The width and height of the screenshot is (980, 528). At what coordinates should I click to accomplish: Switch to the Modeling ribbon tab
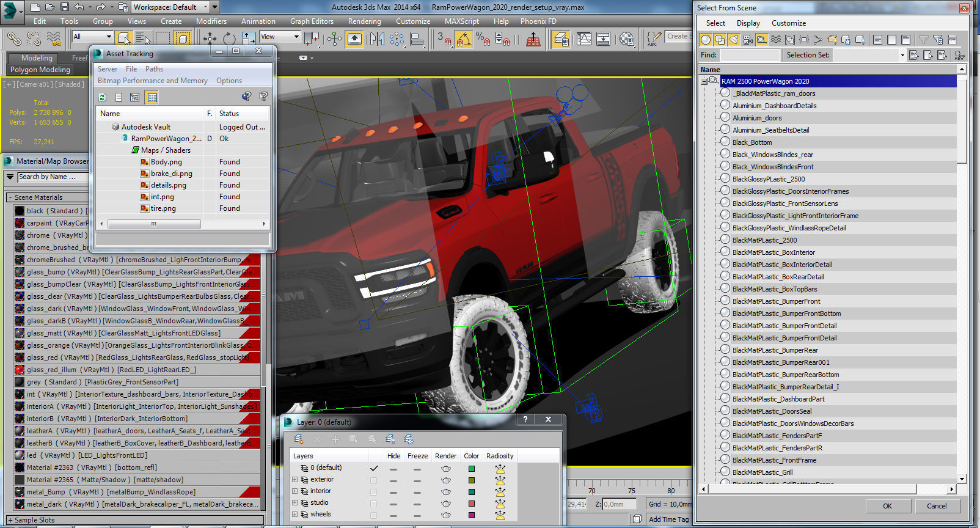tap(37, 58)
